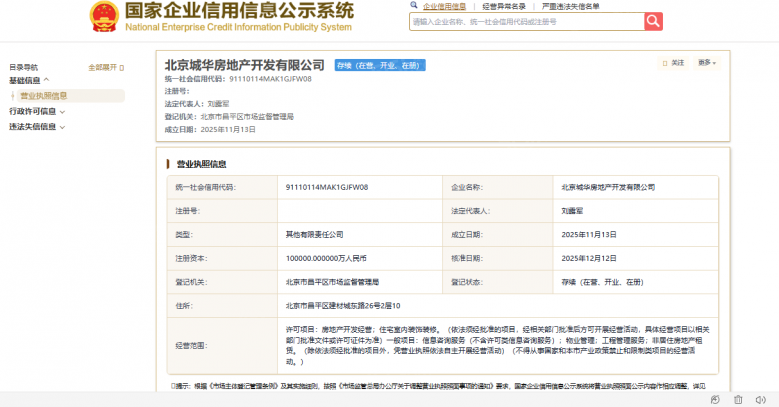This screenshot has width=779, height=407.
Task: Click the blue 存续（在营、开业、在册） status badge
Action: coord(380,66)
